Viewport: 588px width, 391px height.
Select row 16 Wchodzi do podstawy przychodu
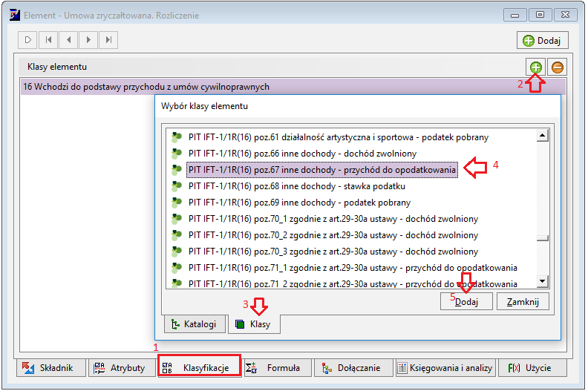(x=293, y=87)
